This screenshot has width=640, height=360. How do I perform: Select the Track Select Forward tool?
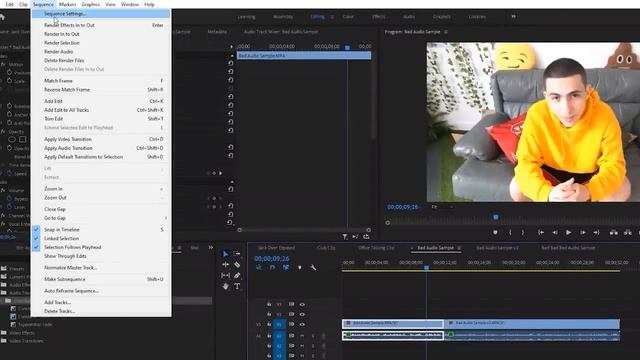click(x=237, y=254)
